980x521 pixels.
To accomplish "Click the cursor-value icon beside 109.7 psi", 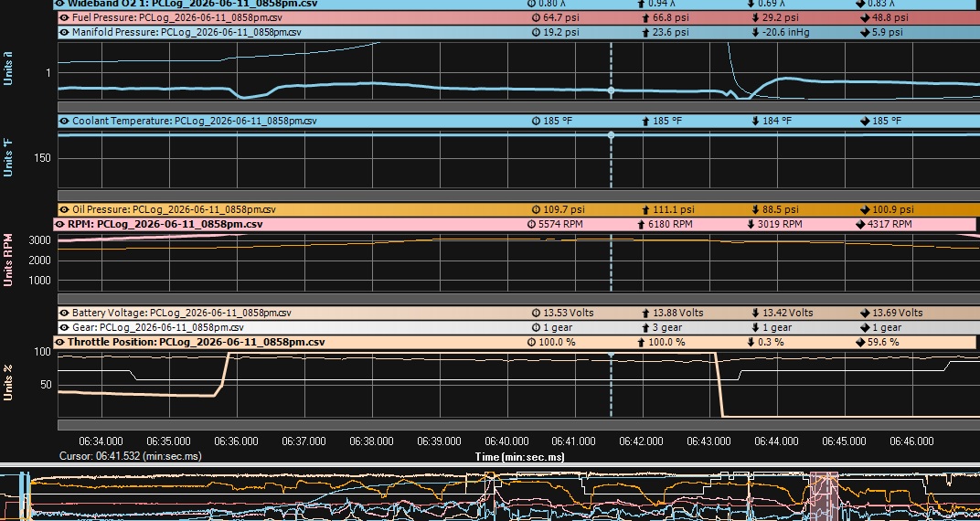I will click(536, 209).
